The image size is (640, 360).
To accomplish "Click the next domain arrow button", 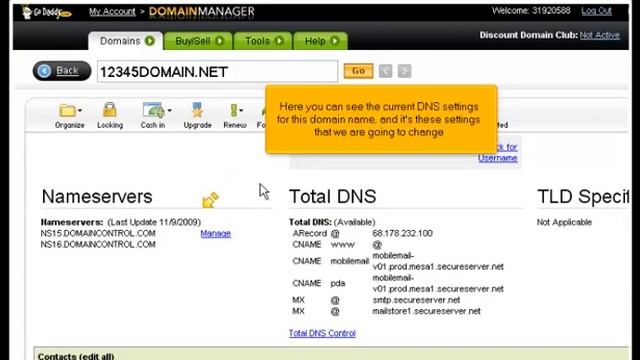I will pos(404,71).
